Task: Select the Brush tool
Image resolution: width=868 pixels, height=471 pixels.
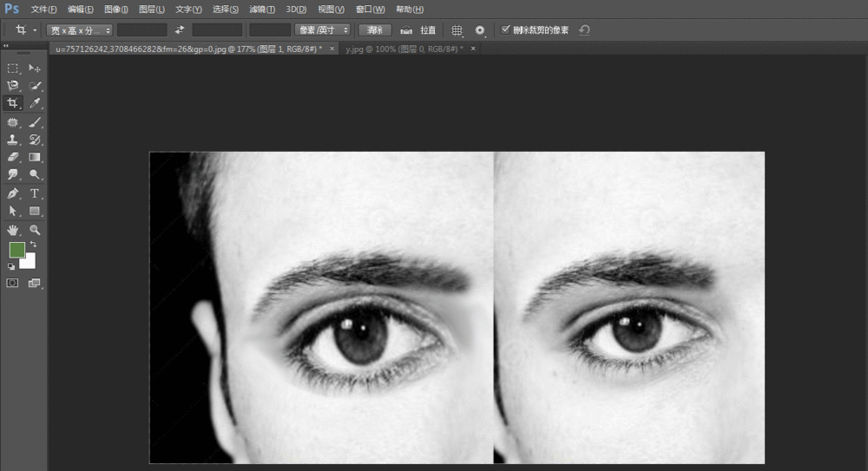Action: click(x=35, y=122)
